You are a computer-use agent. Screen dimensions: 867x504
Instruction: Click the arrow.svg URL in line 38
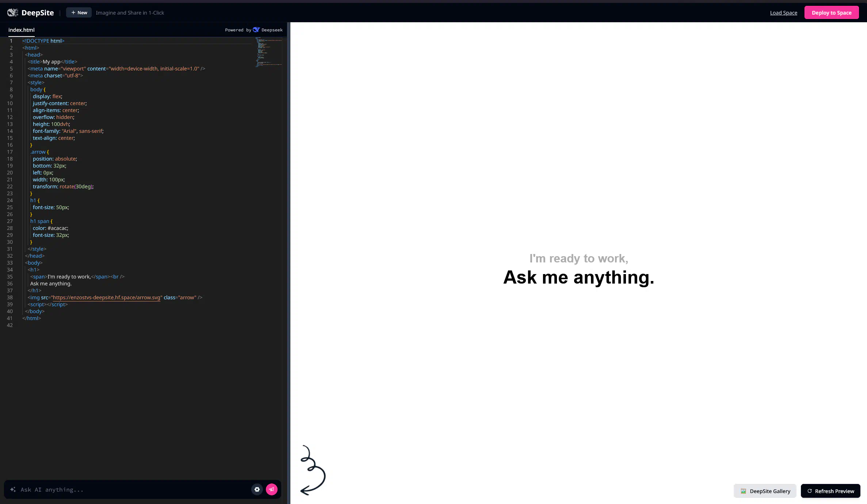[x=107, y=297]
